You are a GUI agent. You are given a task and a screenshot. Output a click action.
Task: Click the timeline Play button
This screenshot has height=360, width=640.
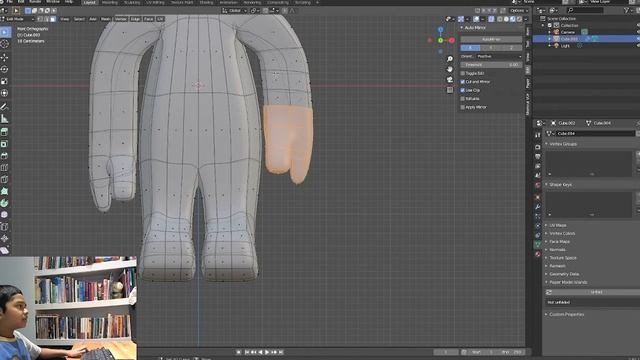coord(267,352)
